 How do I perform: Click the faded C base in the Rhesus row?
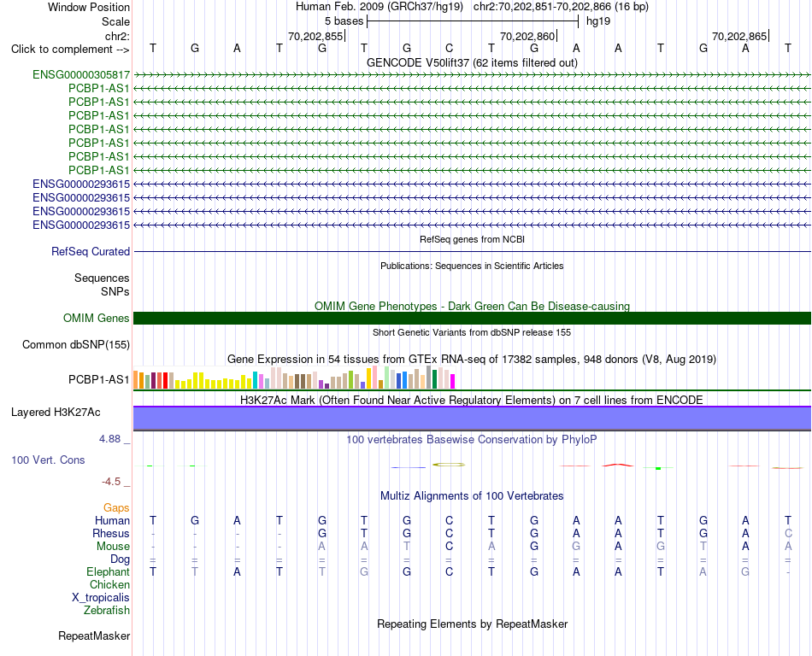coord(788,533)
